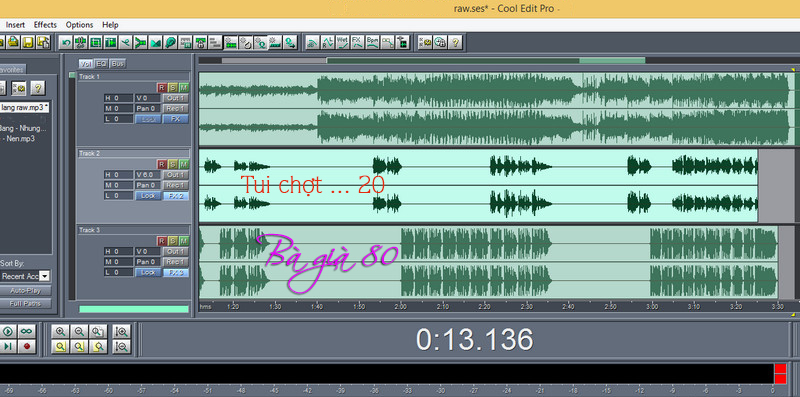Click the Out 1 button on Track 1
This screenshot has height=397, width=800.
pos(176,98)
